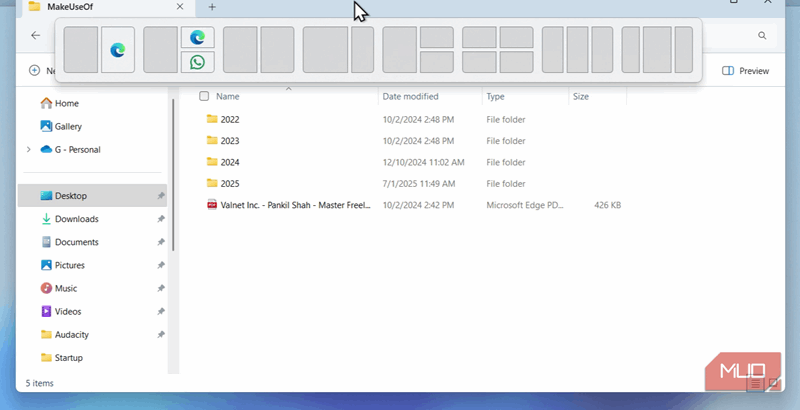Click the Edge icon above the WhatsApp zone

(197, 38)
